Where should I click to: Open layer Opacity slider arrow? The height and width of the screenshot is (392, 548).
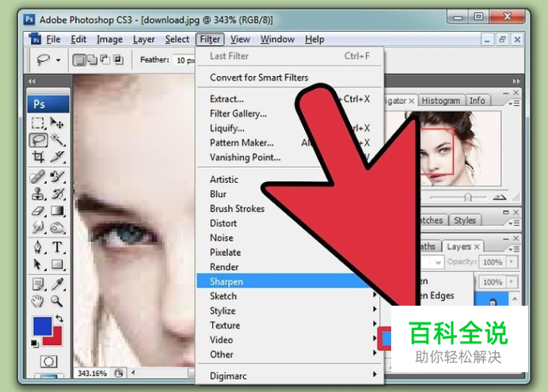point(512,261)
